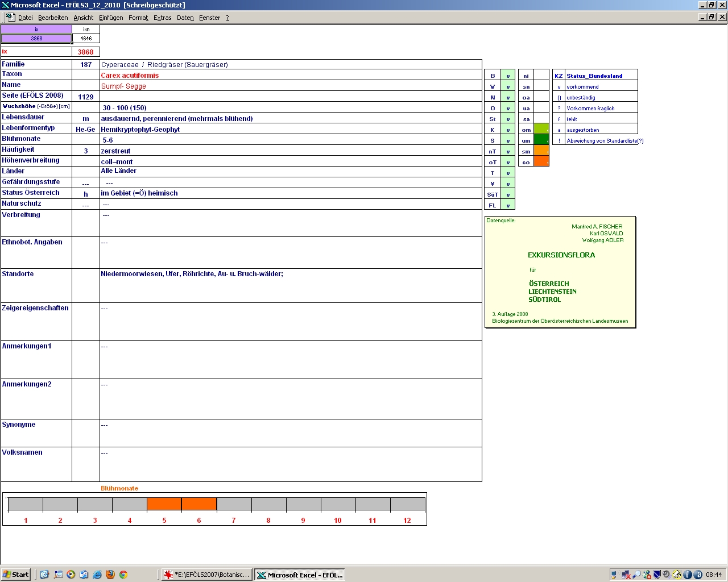Click the grey month 7 bar in Blühmonate
Screen dimensions: 728x582
tap(234, 504)
